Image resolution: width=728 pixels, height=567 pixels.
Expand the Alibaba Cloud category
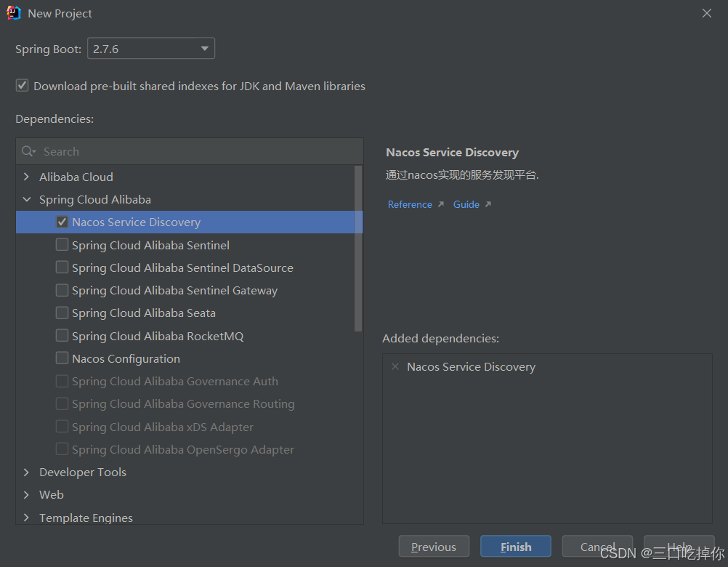pyautogui.click(x=26, y=177)
